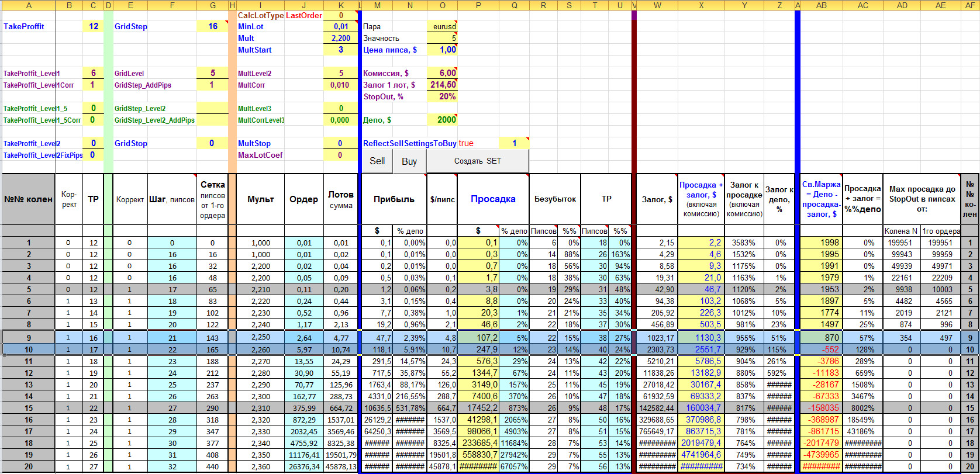Click drawdown value 247,9 in row 10
Image resolution: width=980 pixels, height=474 pixels.
[x=479, y=349]
